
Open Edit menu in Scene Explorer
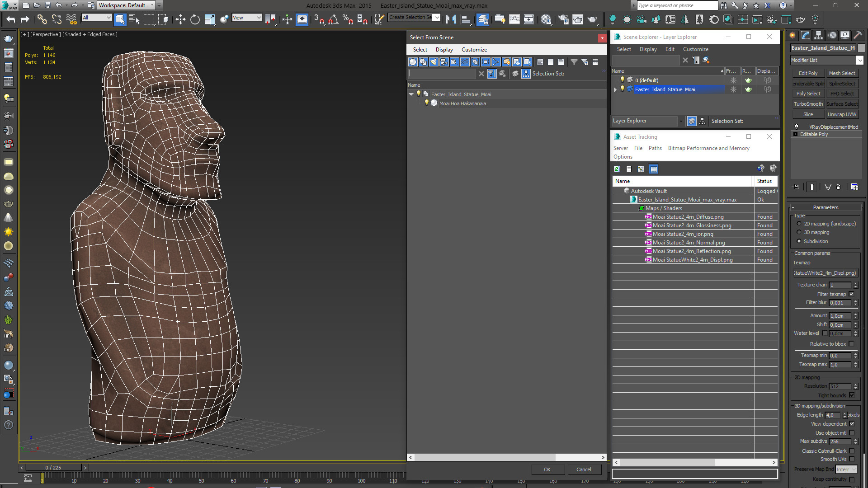670,49
